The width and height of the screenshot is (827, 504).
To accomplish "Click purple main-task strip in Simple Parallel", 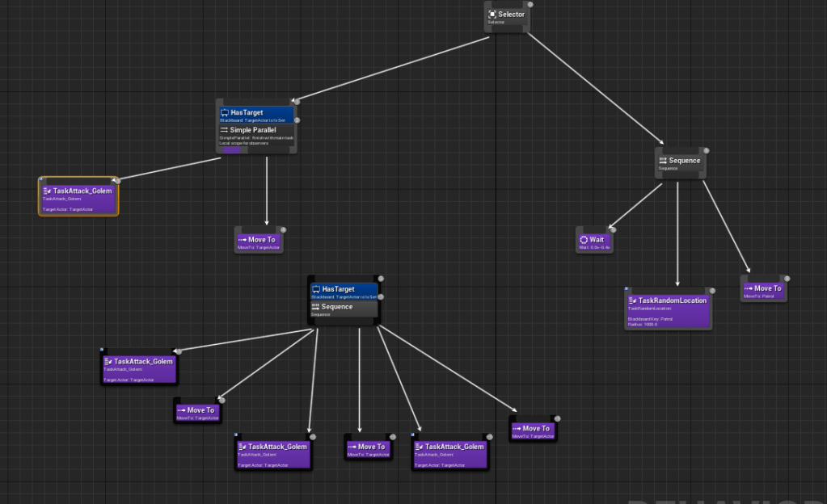I will click(231, 149).
